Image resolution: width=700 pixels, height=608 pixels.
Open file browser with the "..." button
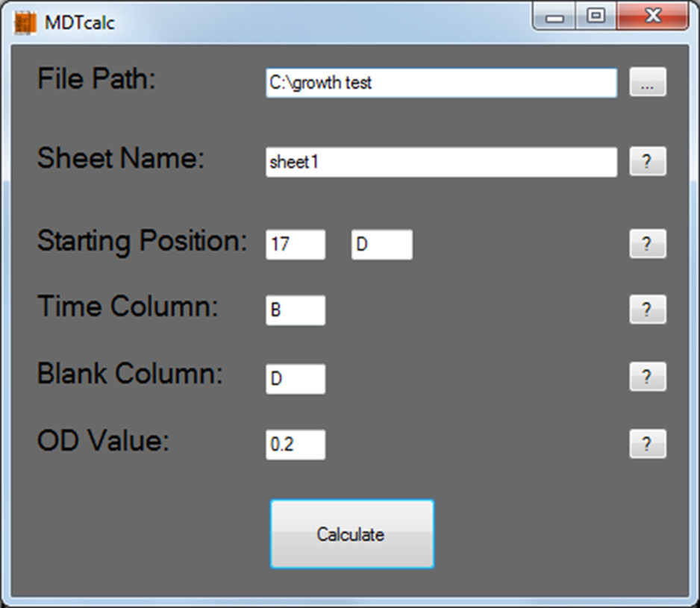647,83
